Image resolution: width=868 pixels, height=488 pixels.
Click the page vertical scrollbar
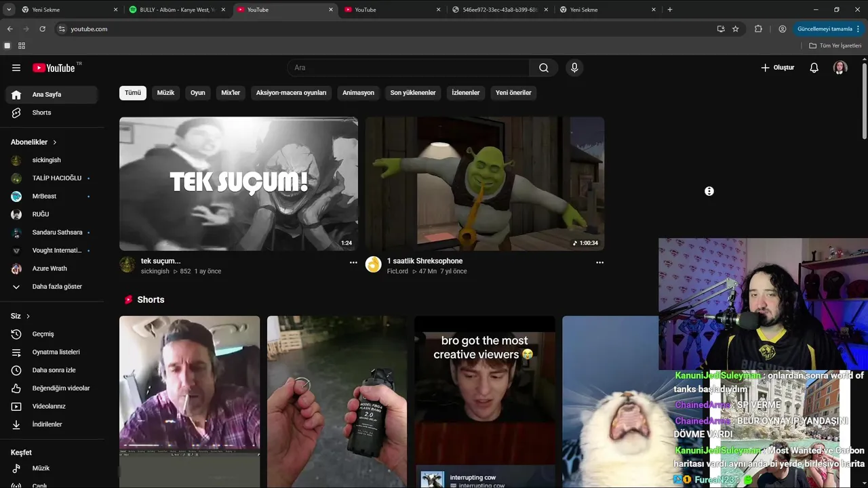coord(865,102)
